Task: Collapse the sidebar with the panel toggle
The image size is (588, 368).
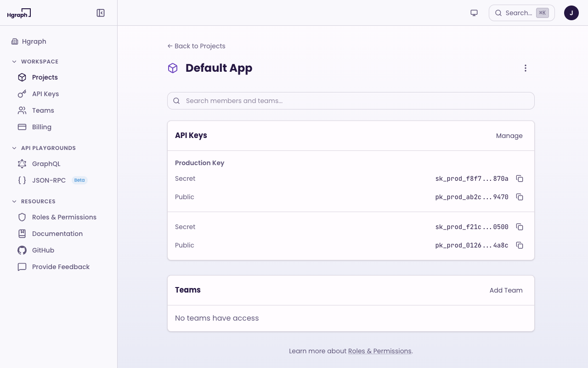Action: pos(101,13)
